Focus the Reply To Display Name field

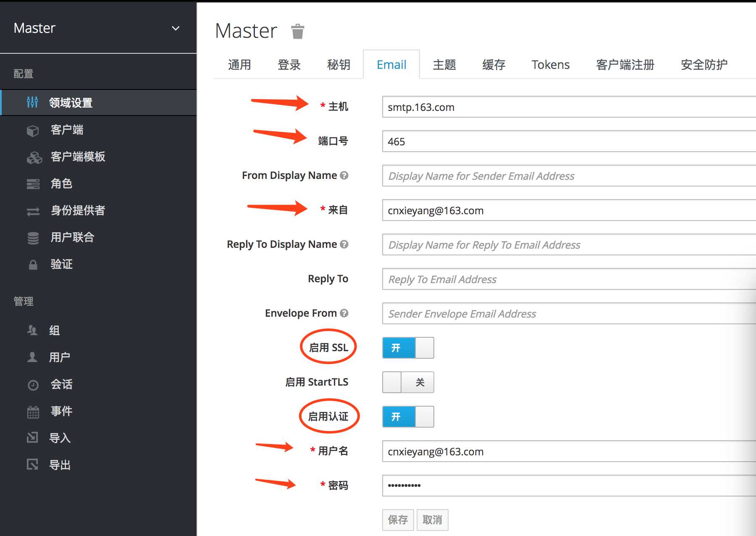[x=569, y=245]
